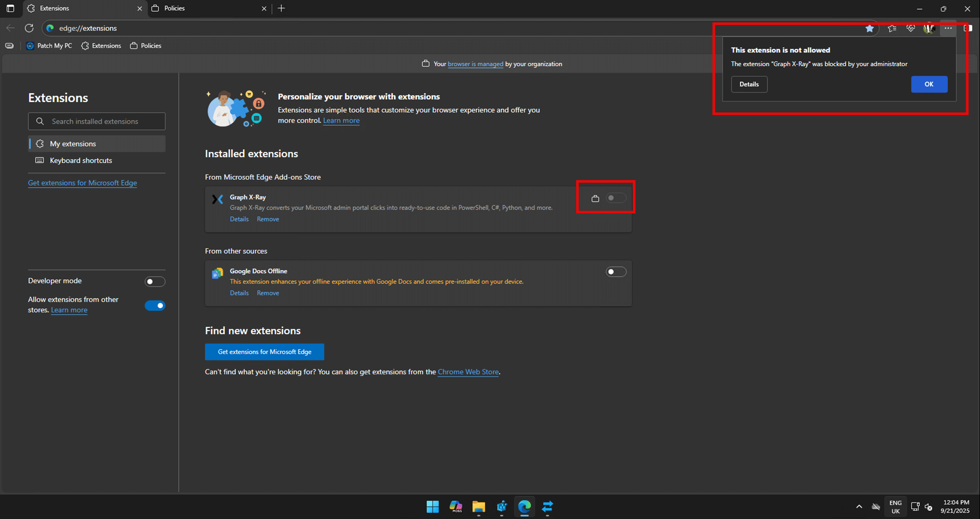This screenshot has height=519, width=980.
Task: Click Get extensions for Microsoft Edge button
Action: tap(265, 352)
